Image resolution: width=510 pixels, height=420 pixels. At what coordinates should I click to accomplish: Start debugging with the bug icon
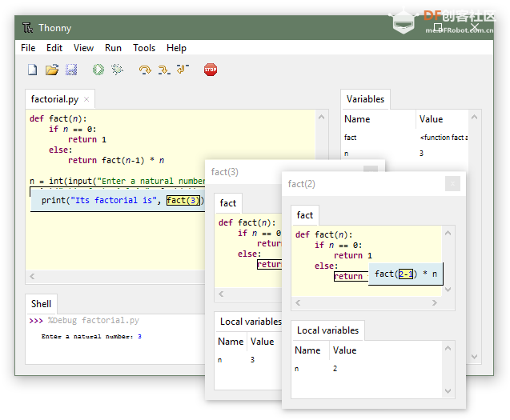point(118,70)
